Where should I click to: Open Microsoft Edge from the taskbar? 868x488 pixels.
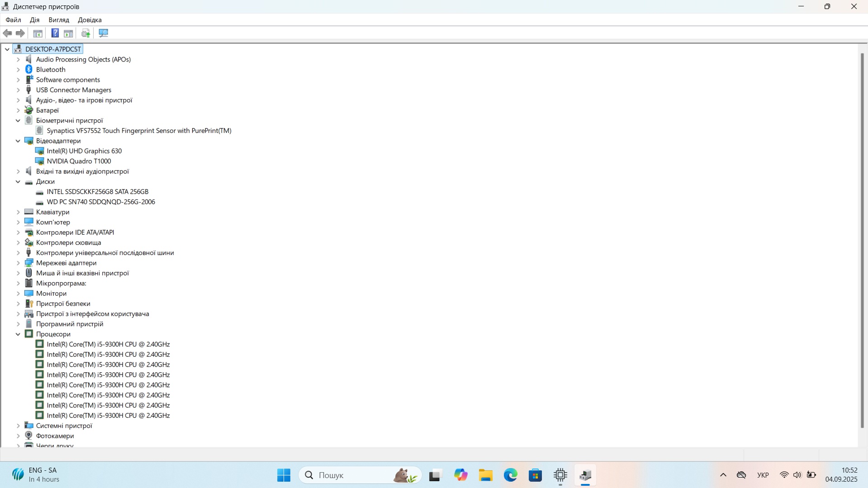[511, 475]
